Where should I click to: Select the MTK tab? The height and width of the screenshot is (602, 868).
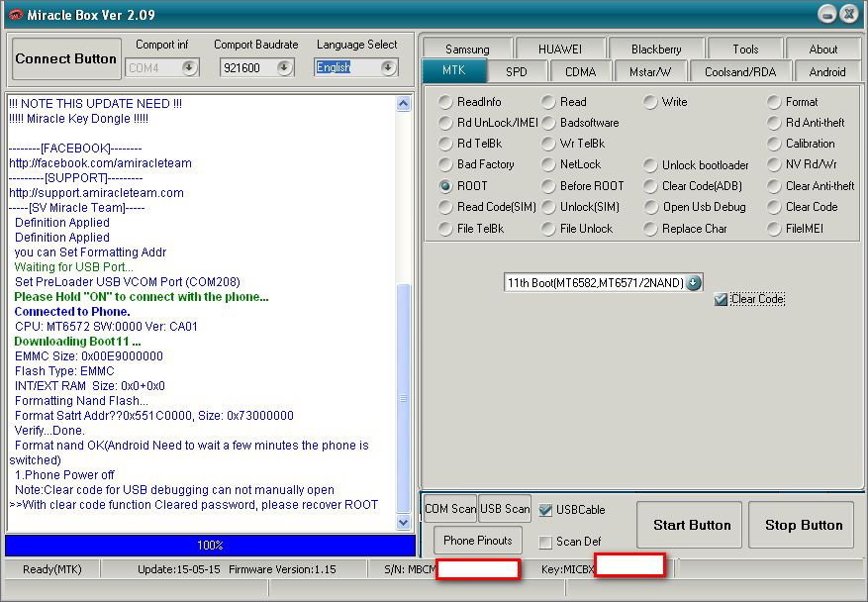454,70
